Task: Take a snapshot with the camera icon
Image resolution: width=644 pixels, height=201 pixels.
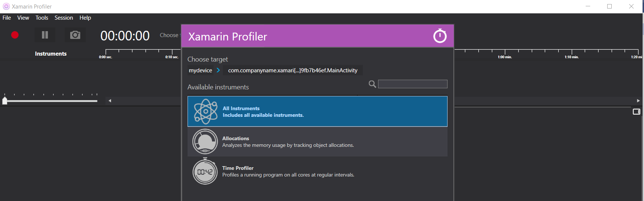Action: coord(75,35)
